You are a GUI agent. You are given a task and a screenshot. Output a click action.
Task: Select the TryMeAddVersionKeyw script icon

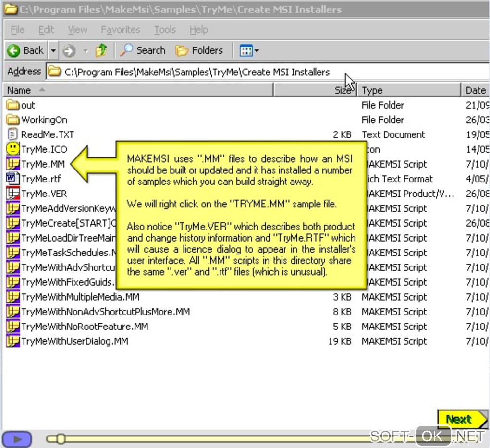[x=13, y=208]
